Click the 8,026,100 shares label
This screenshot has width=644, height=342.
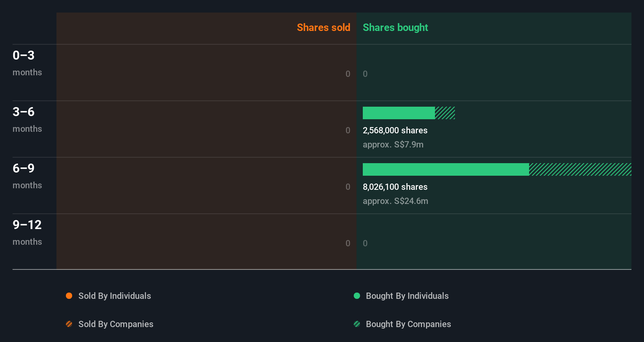pos(395,187)
